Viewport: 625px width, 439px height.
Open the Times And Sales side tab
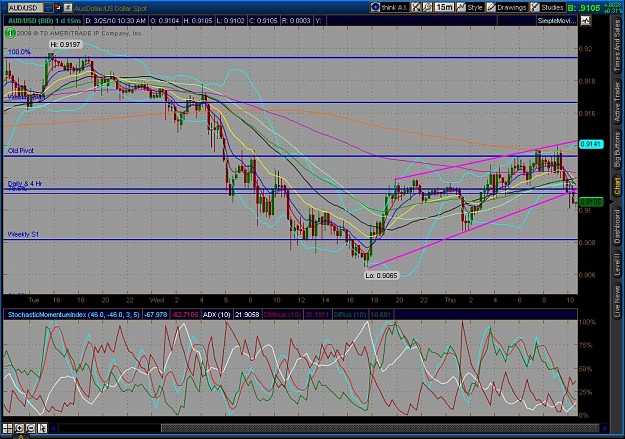pos(617,46)
